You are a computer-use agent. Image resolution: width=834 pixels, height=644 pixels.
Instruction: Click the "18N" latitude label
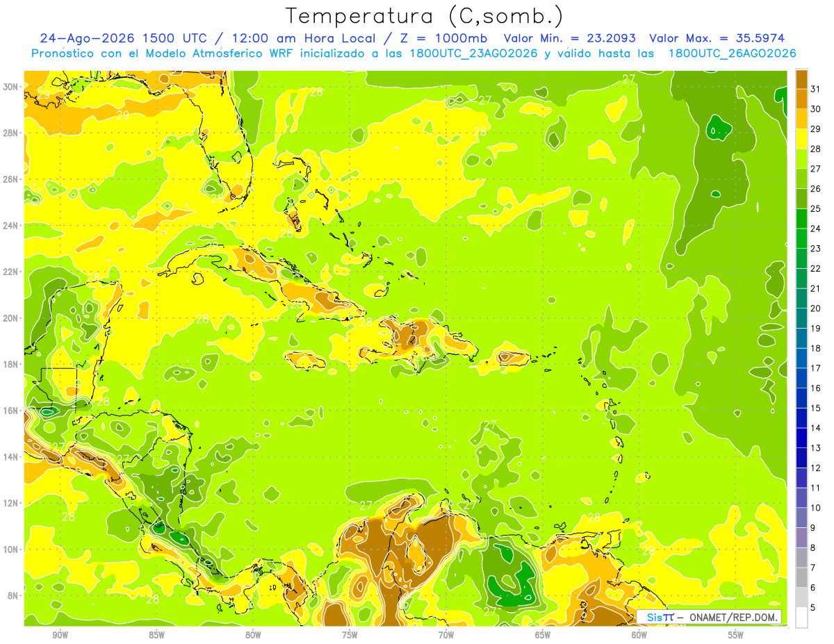point(10,364)
